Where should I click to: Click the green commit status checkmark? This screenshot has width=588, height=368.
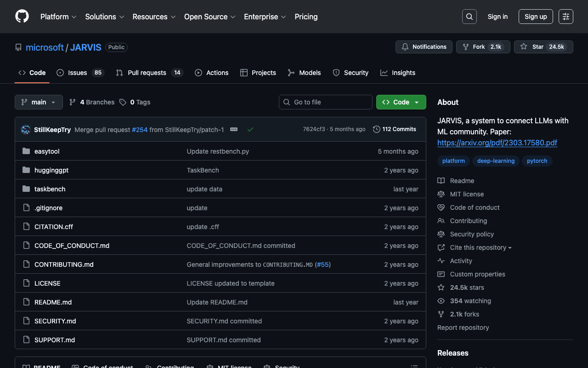(x=250, y=130)
